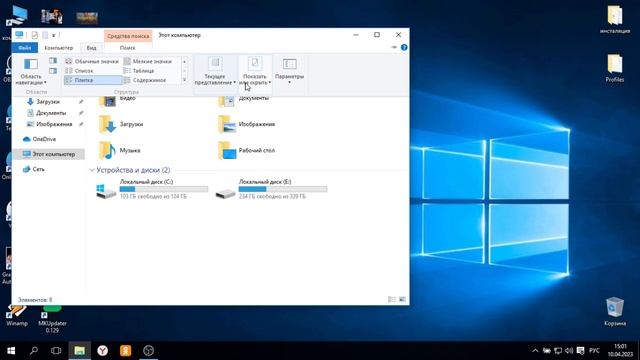Open Explorer help question mark icon
This screenshot has width=640, height=360.
click(x=404, y=47)
